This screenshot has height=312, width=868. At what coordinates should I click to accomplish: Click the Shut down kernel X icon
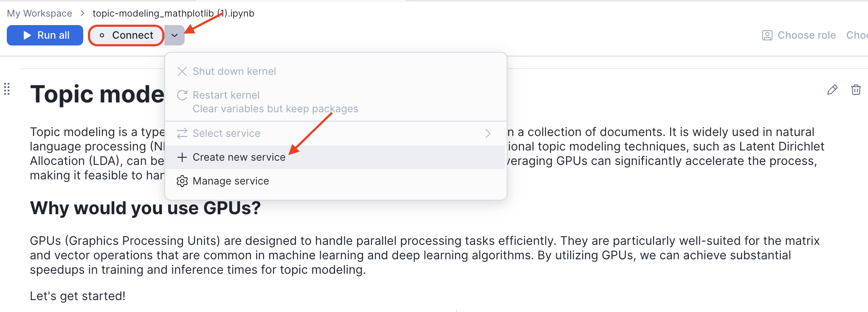[x=182, y=71]
